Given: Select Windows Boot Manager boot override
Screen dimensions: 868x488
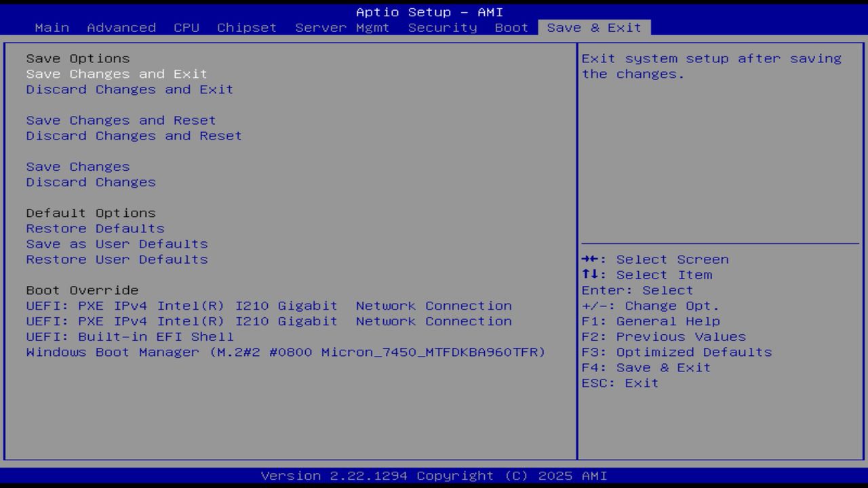Looking at the screenshot, I should (285, 352).
